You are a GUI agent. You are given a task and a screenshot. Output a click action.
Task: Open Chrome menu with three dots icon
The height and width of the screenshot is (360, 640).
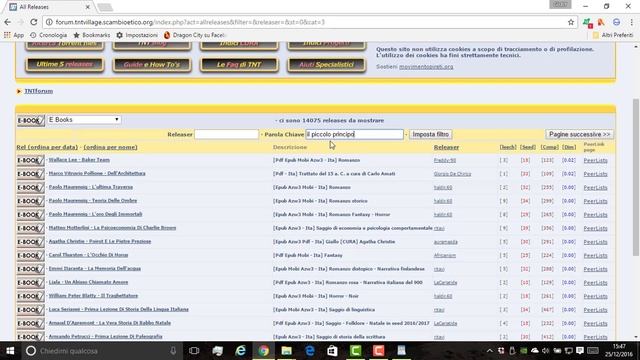coord(631,22)
